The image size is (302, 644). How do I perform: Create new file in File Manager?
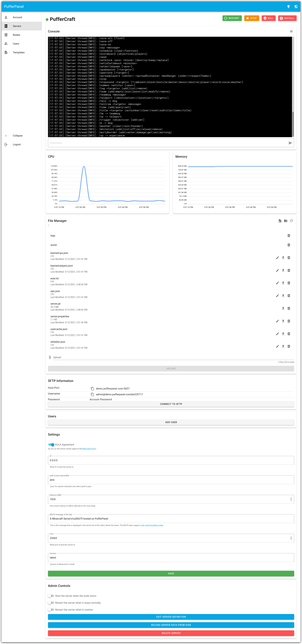[280, 221]
